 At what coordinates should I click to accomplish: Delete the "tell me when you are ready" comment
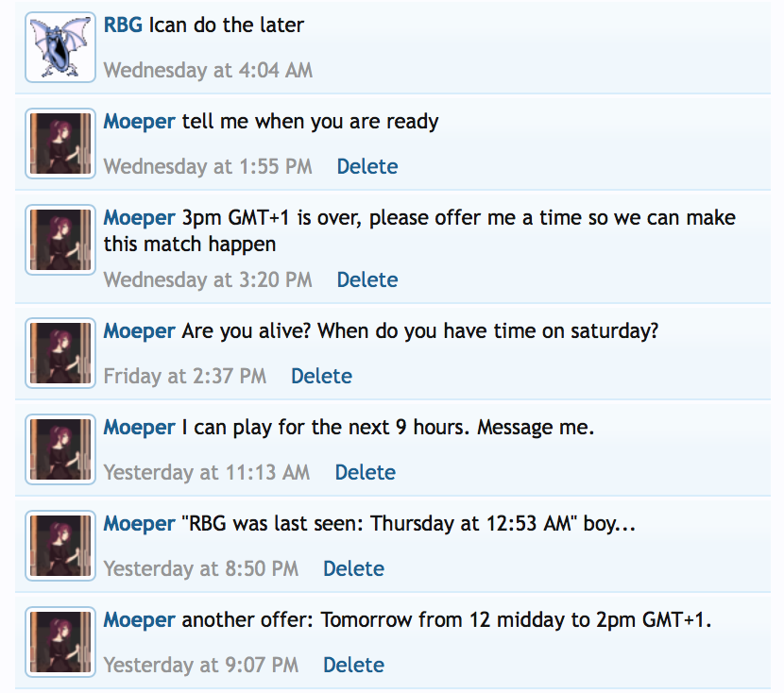coord(367,167)
